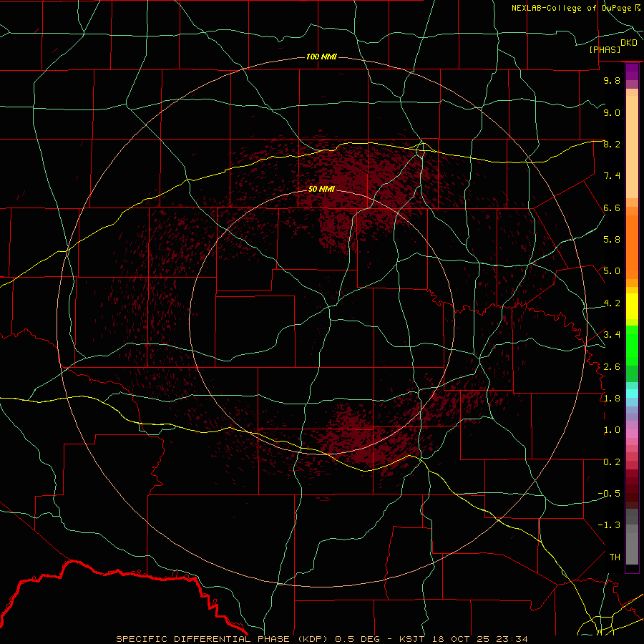Click the (KDP) text in the footer
This screenshot has height=644, width=644.
tap(313, 639)
